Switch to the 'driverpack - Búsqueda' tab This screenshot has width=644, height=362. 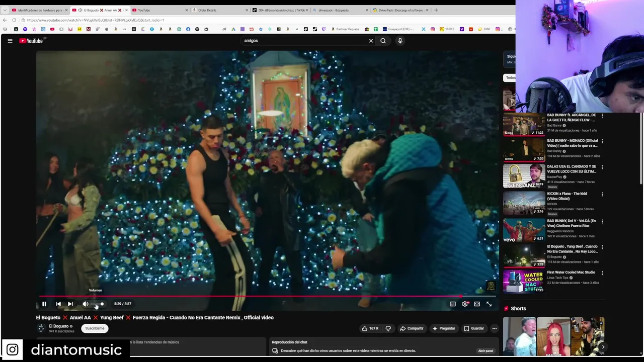341,10
